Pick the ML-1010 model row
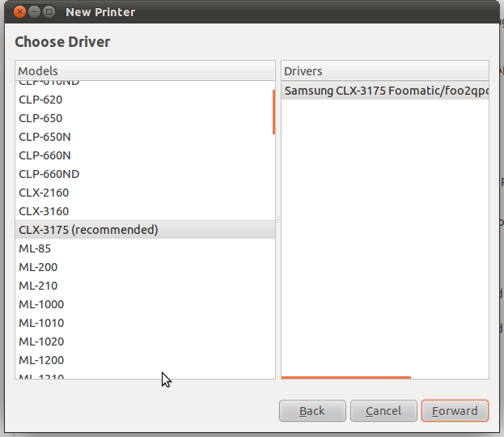 [x=145, y=323]
